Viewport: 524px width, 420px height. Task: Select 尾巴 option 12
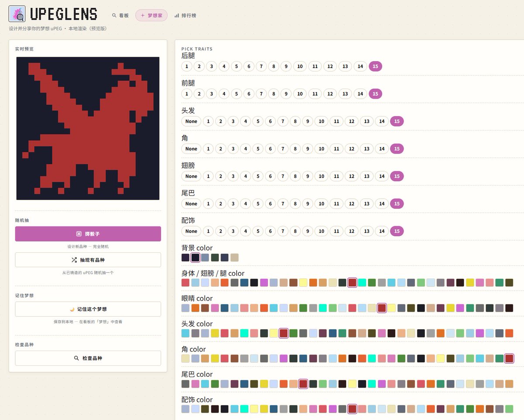352,204
